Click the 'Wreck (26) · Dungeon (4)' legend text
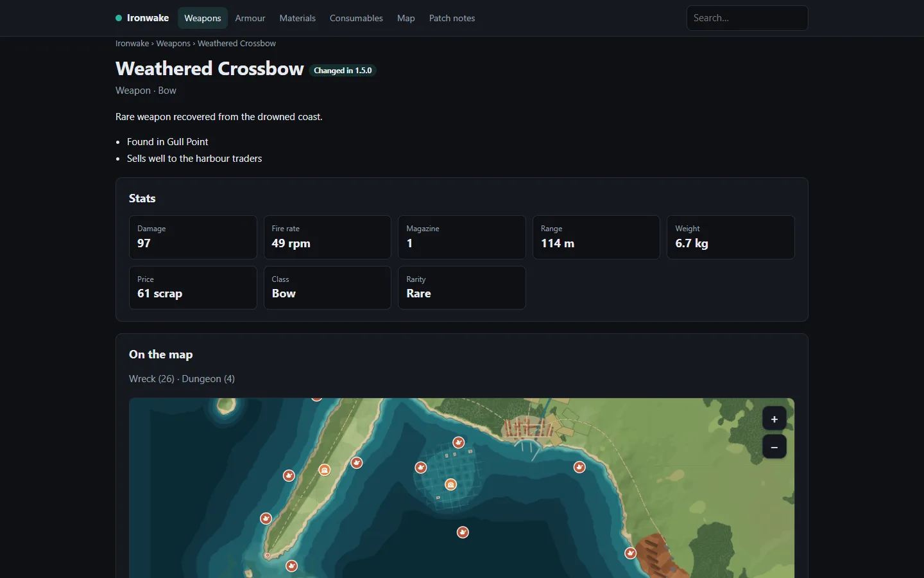The image size is (924, 578). (x=182, y=379)
